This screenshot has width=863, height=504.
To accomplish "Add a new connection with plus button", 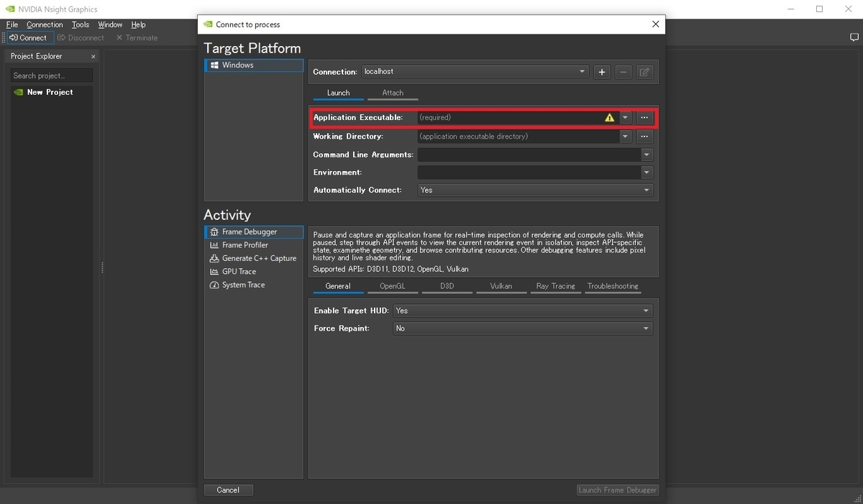I will tap(601, 72).
